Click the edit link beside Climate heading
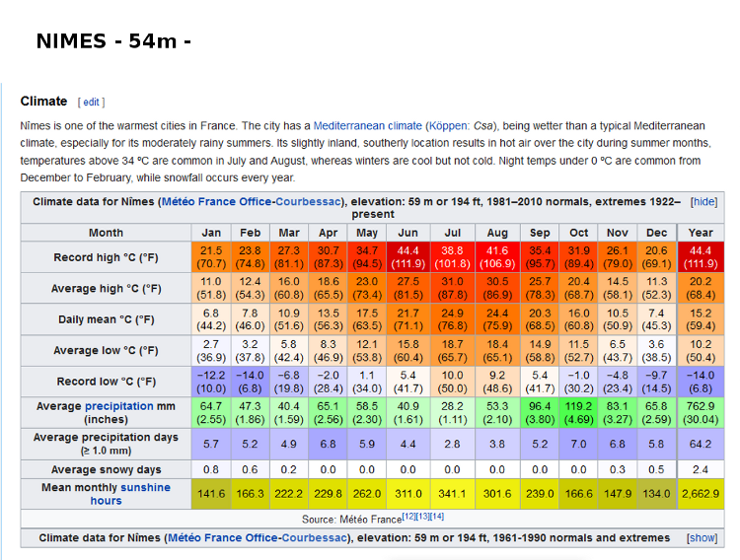This screenshot has width=740, height=560. [x=91, y=102]
